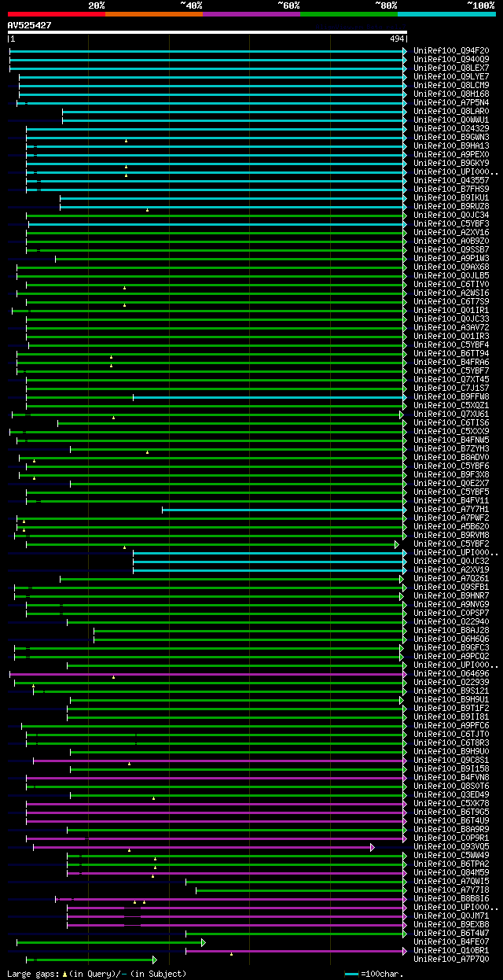This screenshot has height=980, width=503.
Task: Select the UniRef100_B7ZYH3 label
Action: (x=451, y=448)
